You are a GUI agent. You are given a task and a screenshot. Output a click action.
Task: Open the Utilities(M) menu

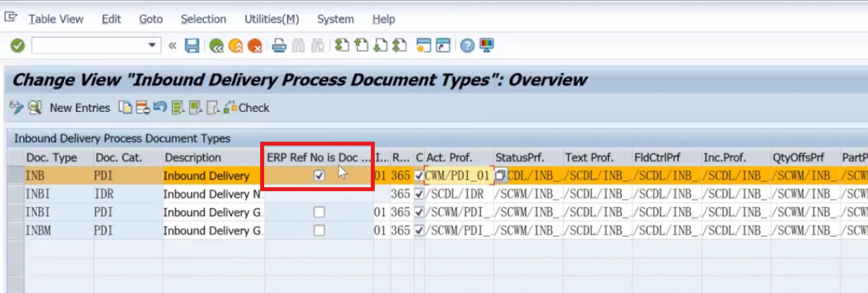tap(272, 19)
